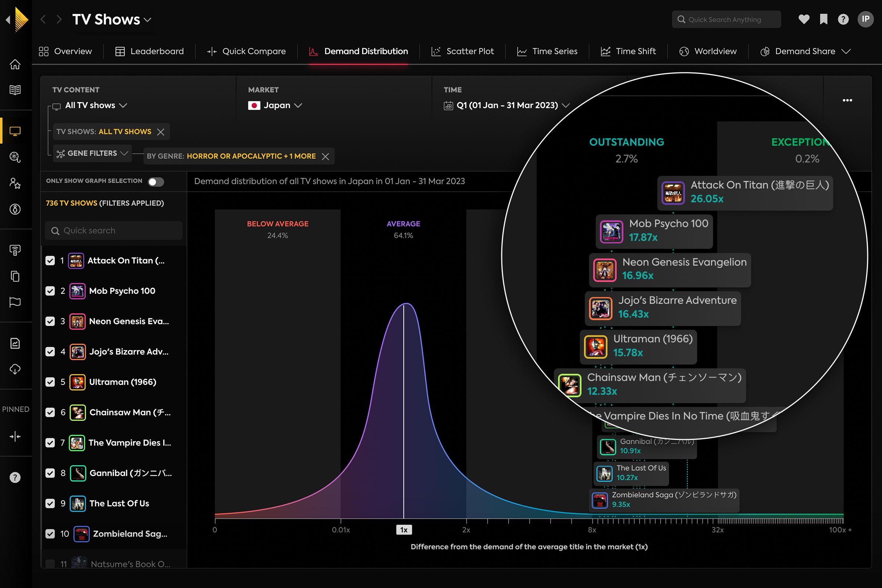Expand the Gene Filters dropdown

92,153
